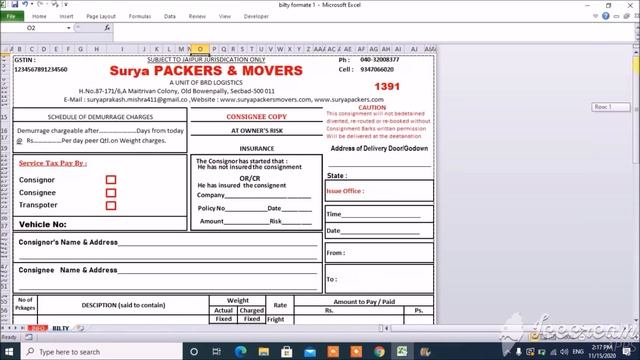Image resolution: width=640 pixels, height=360 pixels.
Task: Tick the Transpoter checkbox
Action: [111, 205]
